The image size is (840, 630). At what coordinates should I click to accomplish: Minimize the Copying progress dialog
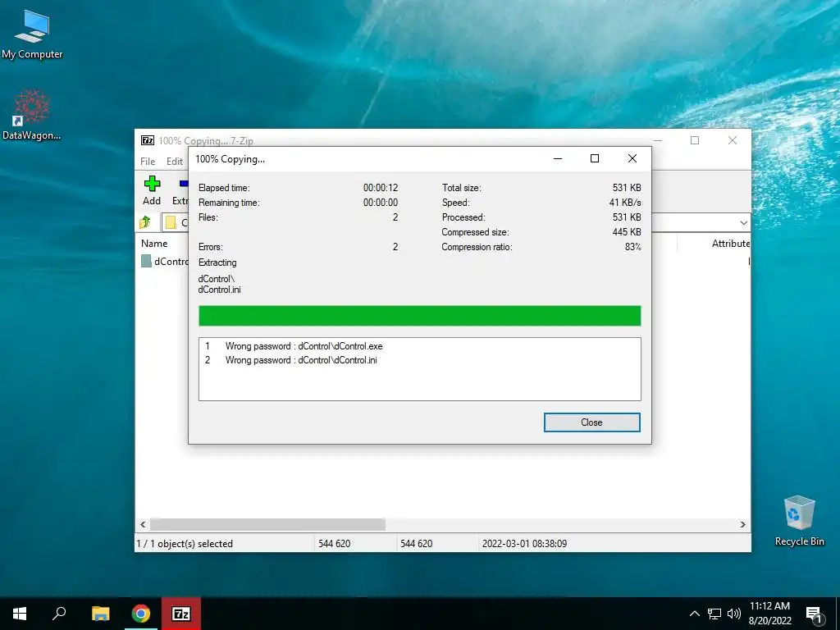pyautogui.click(x=558, y=158)
